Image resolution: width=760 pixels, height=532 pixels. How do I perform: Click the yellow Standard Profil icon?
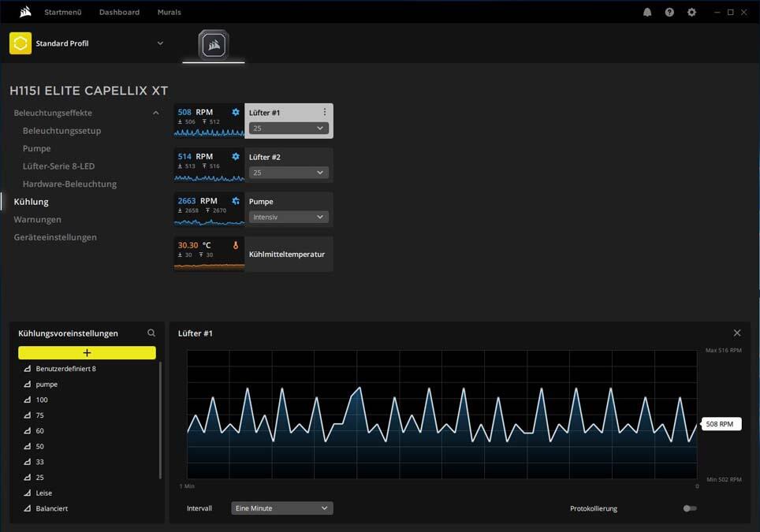[20, 43]
